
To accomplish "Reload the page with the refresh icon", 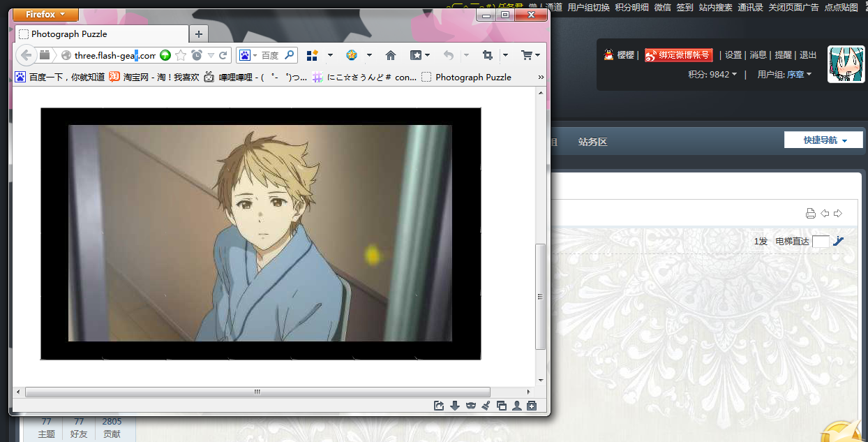I will [223, 55].
